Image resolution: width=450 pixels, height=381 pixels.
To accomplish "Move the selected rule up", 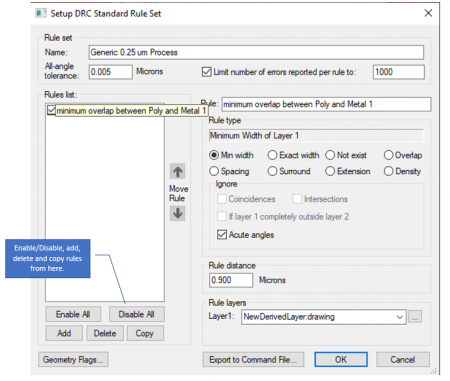I will click(x=177, y=172).
